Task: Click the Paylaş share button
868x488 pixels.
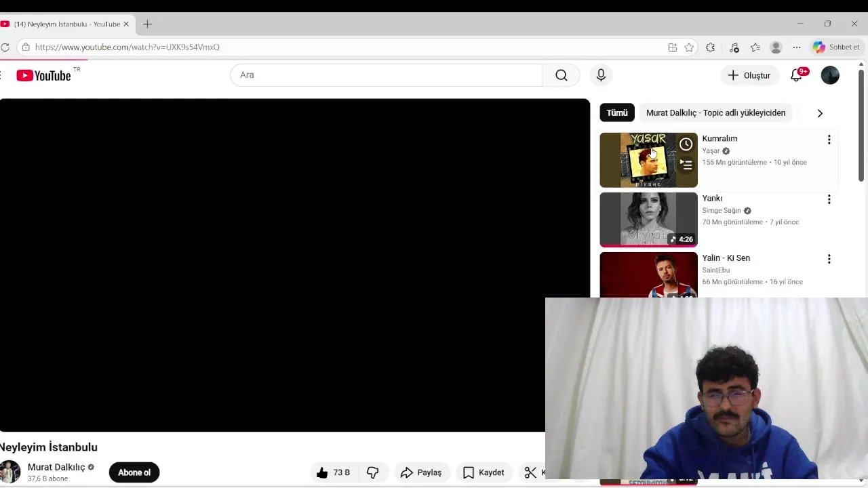Action: [421, 472]
